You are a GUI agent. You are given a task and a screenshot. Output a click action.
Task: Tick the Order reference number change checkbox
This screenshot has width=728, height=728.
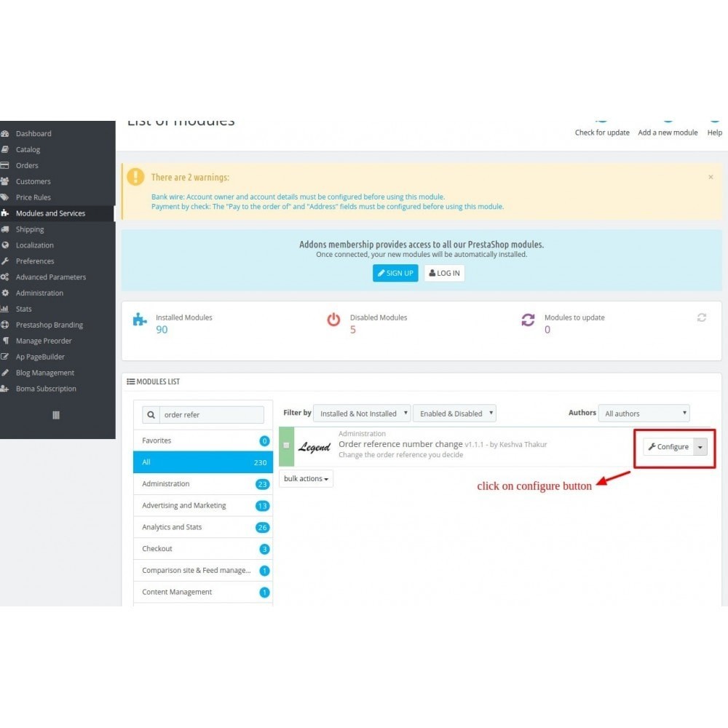286,446
